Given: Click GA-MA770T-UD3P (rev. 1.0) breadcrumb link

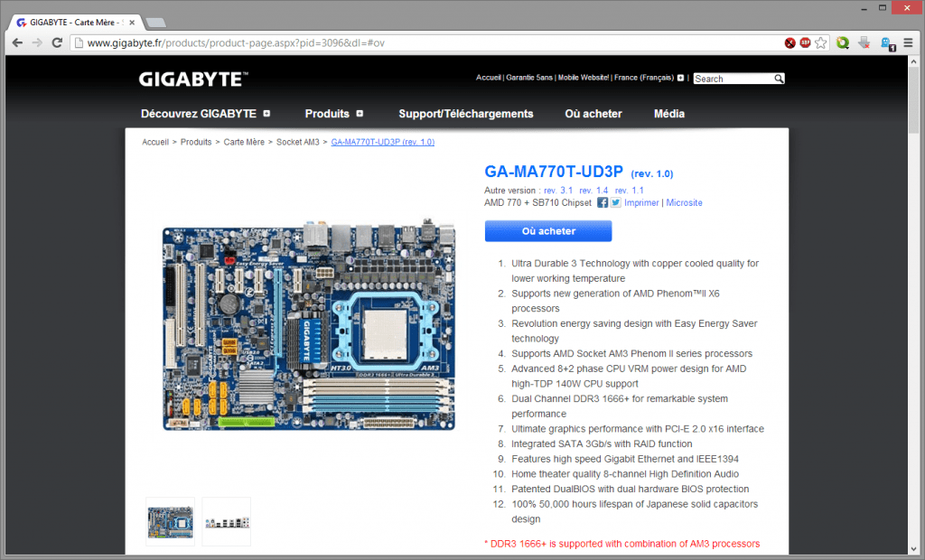Looking at the screenshot, I should (x=383, y=142).
